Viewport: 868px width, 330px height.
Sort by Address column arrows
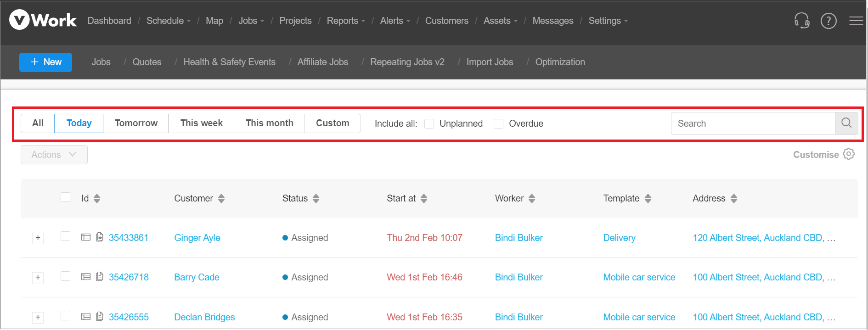734,198
